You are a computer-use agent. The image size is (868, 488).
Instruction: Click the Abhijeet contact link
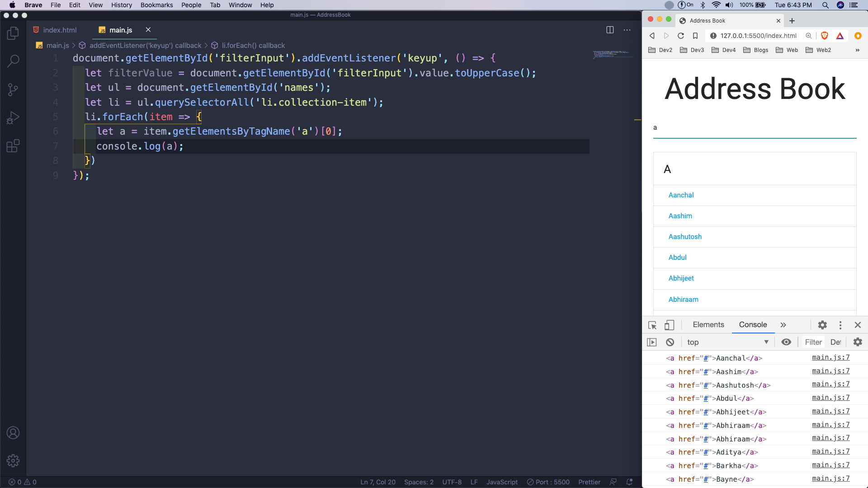[x=681, y=278]
